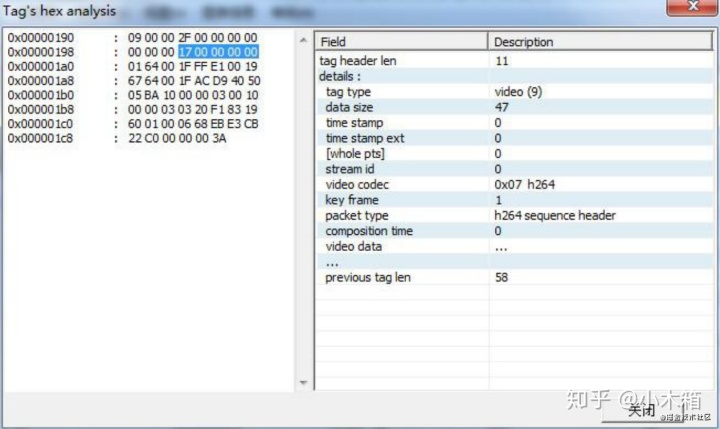
Task: Select the Field column header
Action: [x=401, y=42]
